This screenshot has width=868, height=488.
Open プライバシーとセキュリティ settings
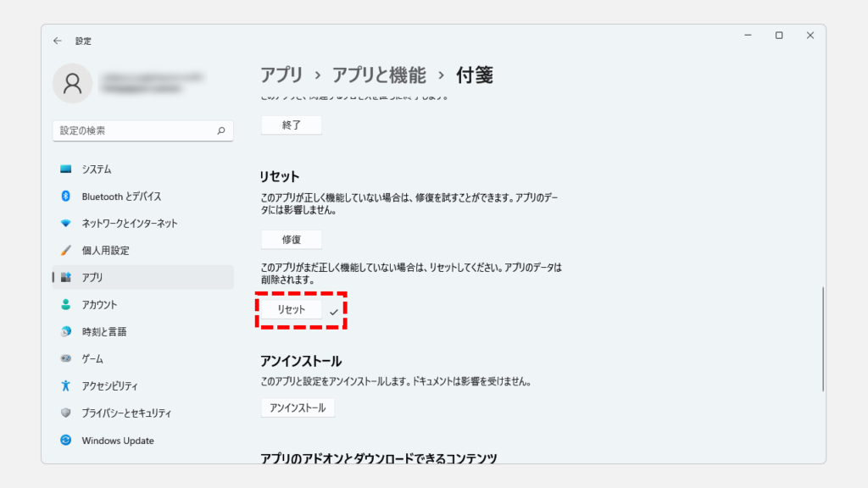pos(126,413)
